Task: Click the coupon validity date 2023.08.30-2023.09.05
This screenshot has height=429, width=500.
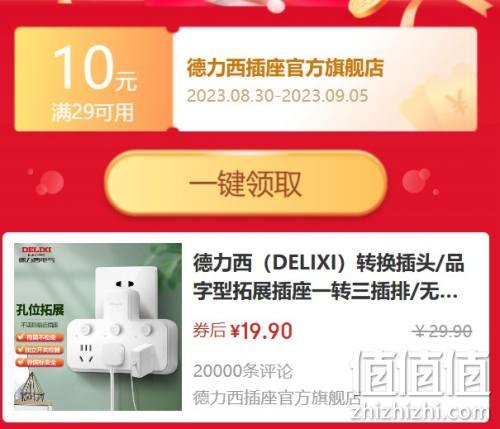Action: click(x=277, y=96)
